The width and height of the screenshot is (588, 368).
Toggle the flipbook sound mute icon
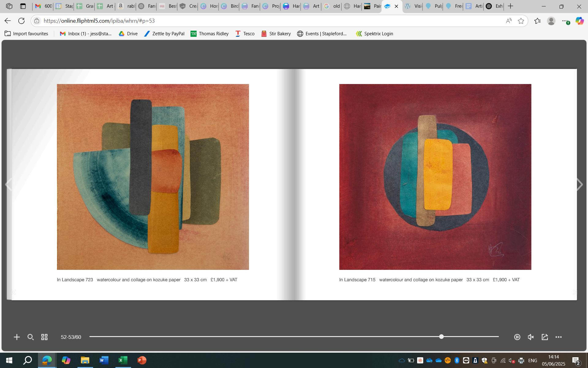coord(531,337)
